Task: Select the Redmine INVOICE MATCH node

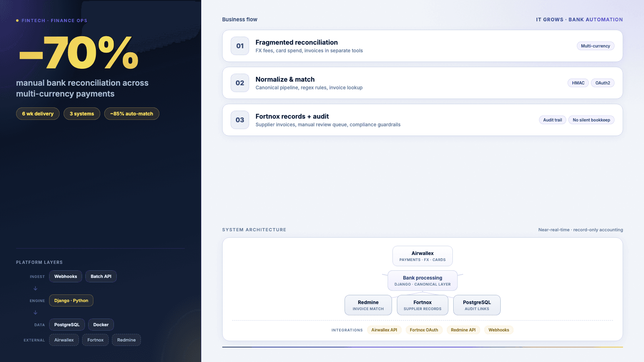Action: (x=368, y=305)
